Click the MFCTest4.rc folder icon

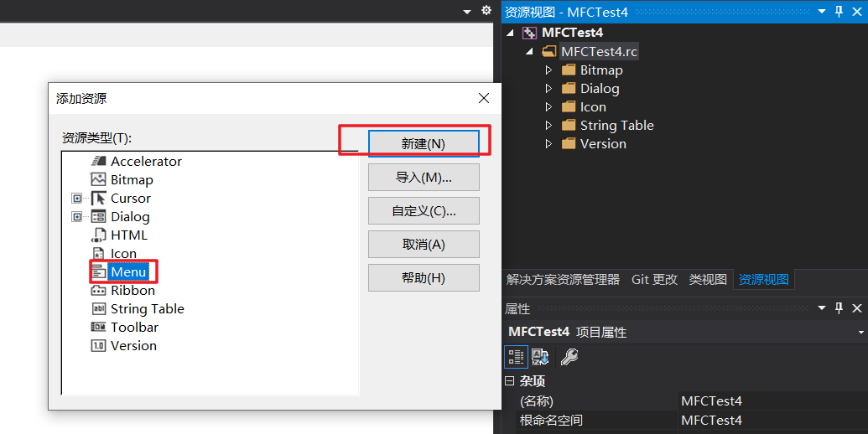tap(549, 51)
